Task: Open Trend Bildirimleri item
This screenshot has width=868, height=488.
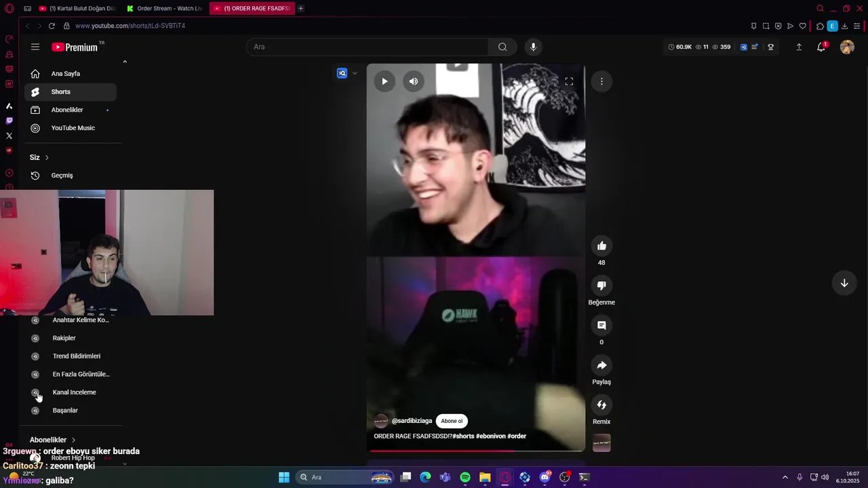Action: coord(71,357)
